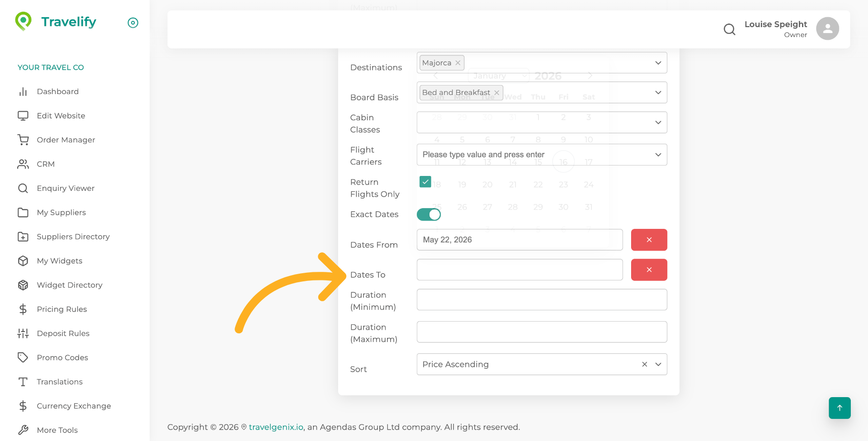868x441 pixels.
Task: Open the Flight Carriers dropdown
Action: point(658,155)
